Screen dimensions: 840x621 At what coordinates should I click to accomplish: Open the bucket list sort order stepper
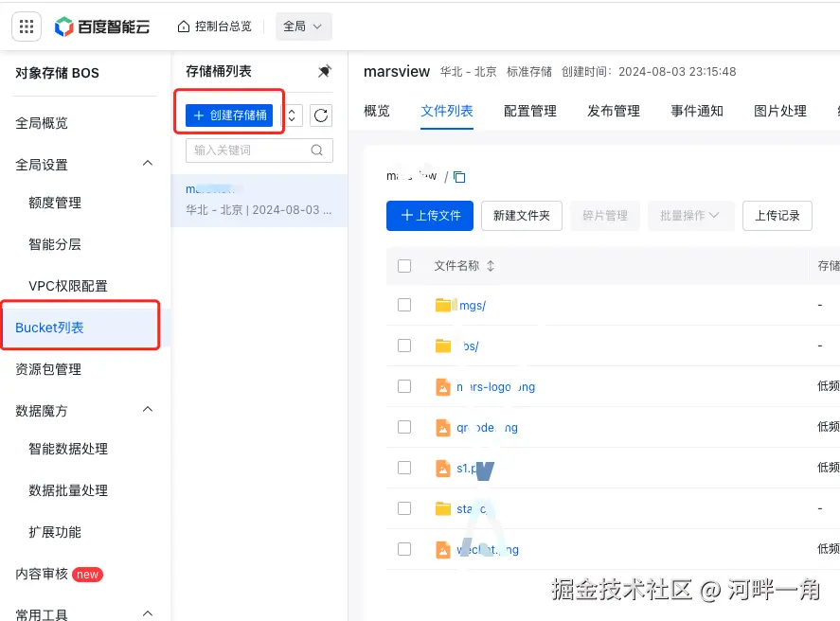292,115
